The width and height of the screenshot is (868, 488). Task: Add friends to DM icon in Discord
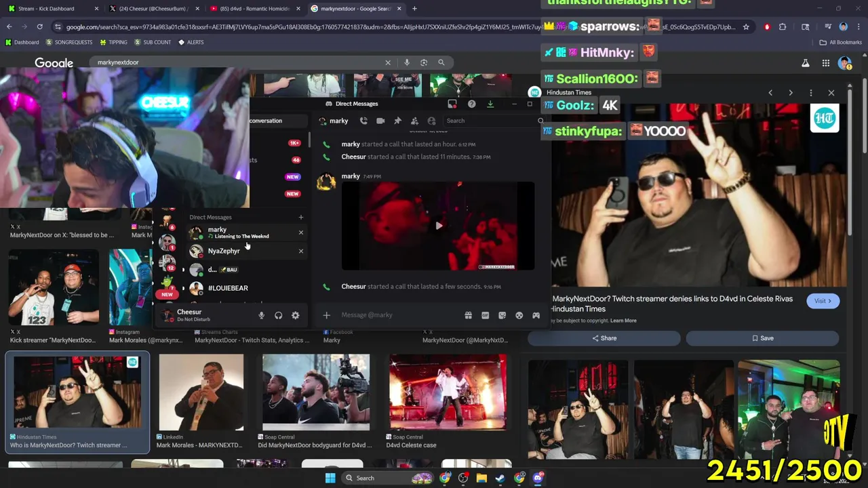[x=414, y=121]
